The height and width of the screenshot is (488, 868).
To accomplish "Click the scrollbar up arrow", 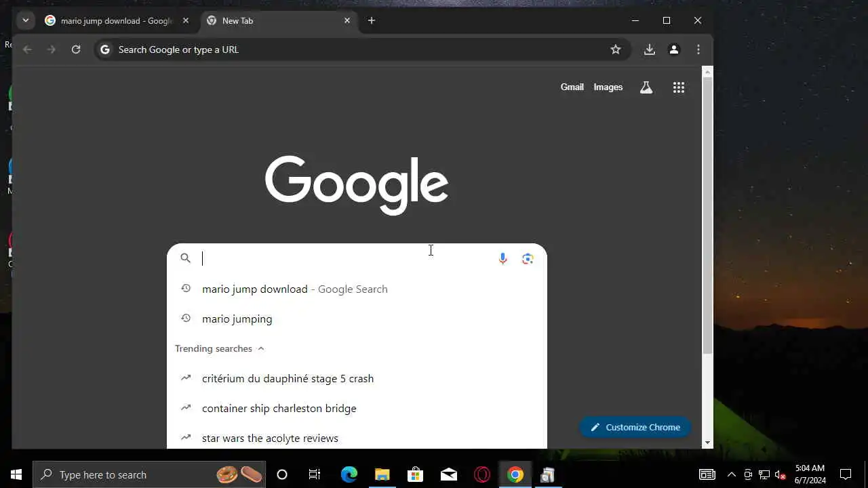I will pos(707,71).
